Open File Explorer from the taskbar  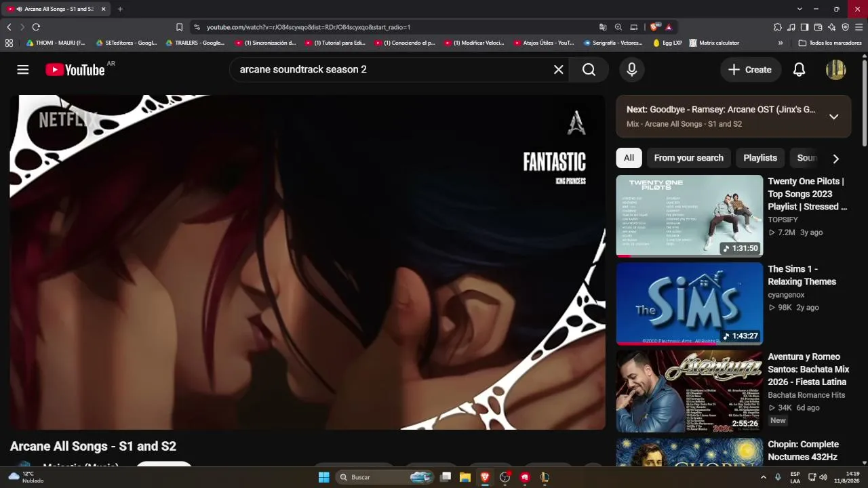tap(465, 477)
